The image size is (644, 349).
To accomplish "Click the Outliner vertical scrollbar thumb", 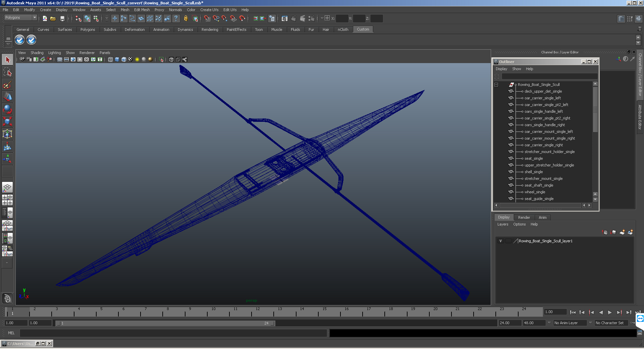I will coord(595,110).
